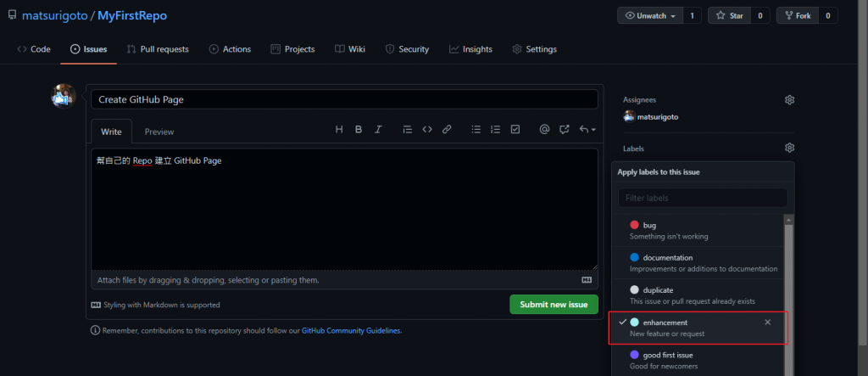Apply italic text formatting
Image resolution: width=868 pixels, height=376 pixels.
[x=378, y=129]
